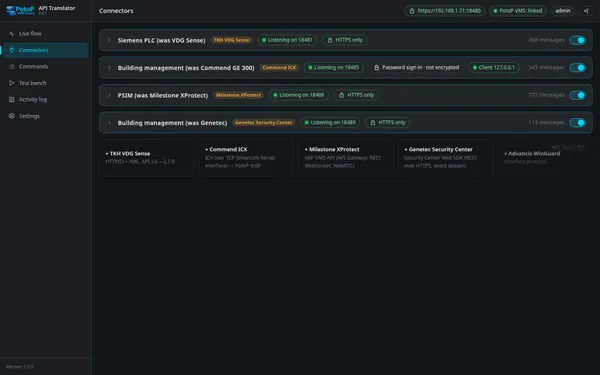Click the Live flow pulse icon
600x375 pixels.
click(11, 34)
